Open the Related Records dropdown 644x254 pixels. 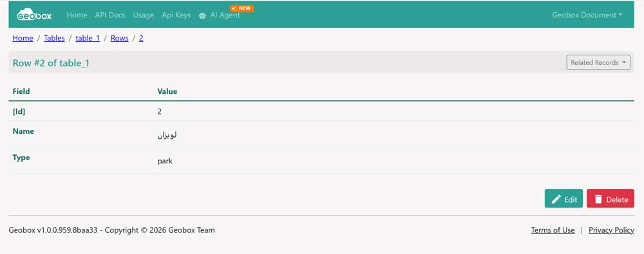598,62
